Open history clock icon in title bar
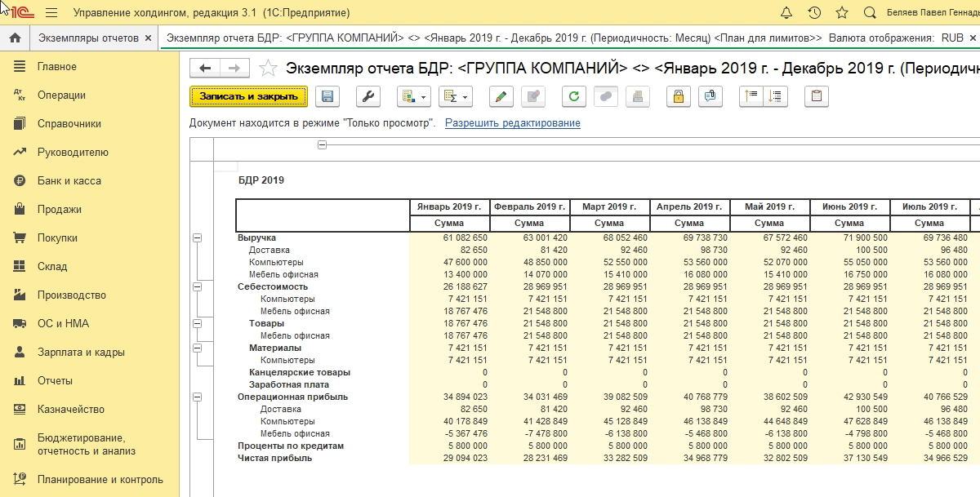The width and height of the screenshot is (980, 497). [814, 13]
